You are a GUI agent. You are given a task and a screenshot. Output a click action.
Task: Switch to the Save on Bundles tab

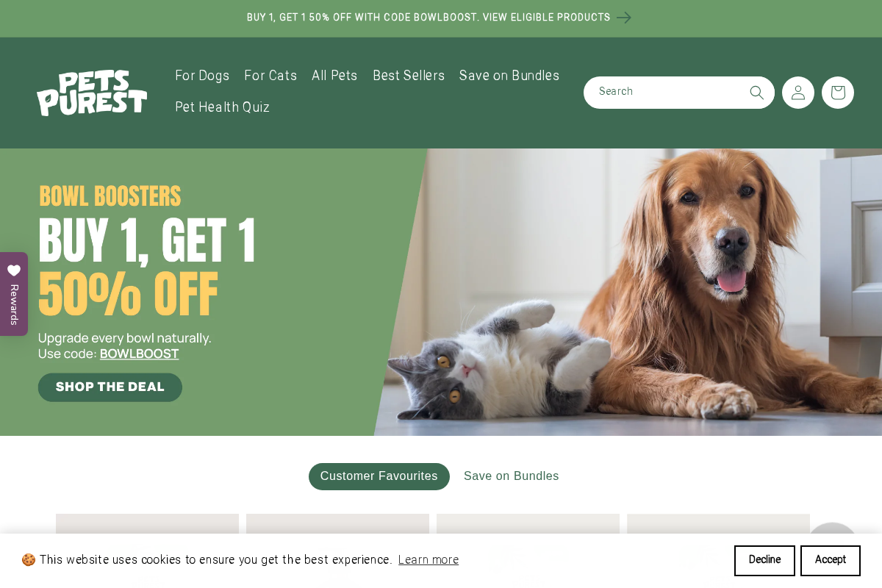(x=512, y=476)
